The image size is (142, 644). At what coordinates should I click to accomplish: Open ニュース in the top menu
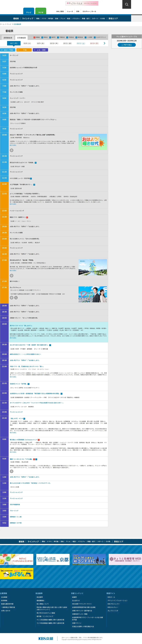(x=70, y=11)
